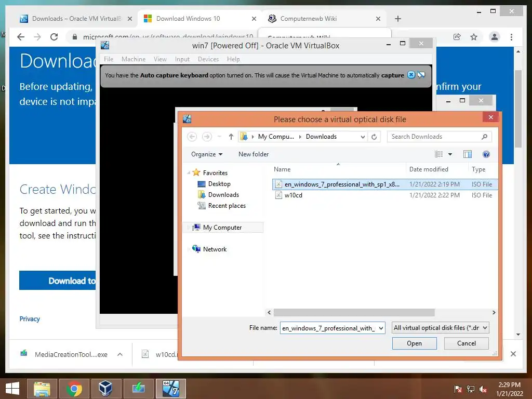Bookmark page with star icon
Screen dimensions: 532x399
click(x=474, y=37)
